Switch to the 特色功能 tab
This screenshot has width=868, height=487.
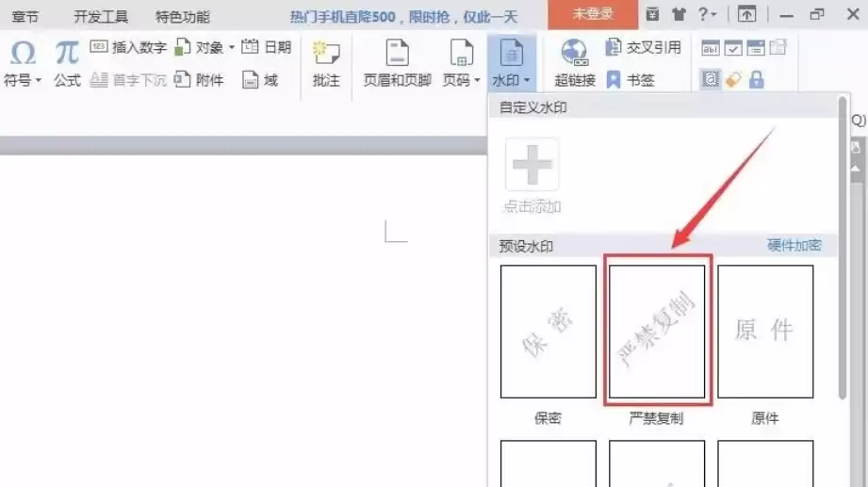183,17
